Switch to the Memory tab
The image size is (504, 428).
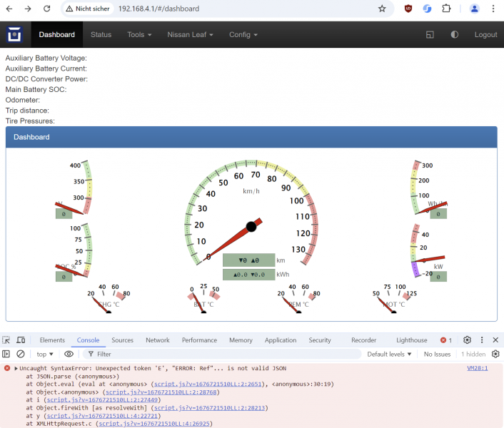coord(241,340)
